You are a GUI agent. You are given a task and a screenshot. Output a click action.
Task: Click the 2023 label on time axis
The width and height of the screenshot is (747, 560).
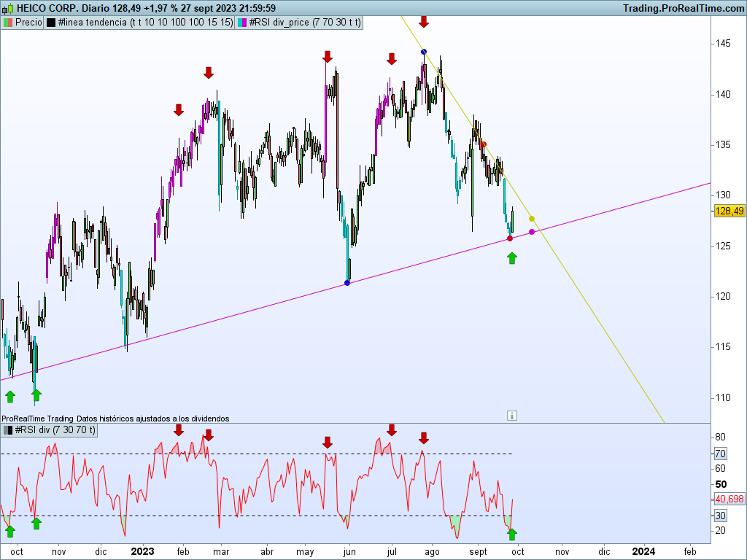142,551
